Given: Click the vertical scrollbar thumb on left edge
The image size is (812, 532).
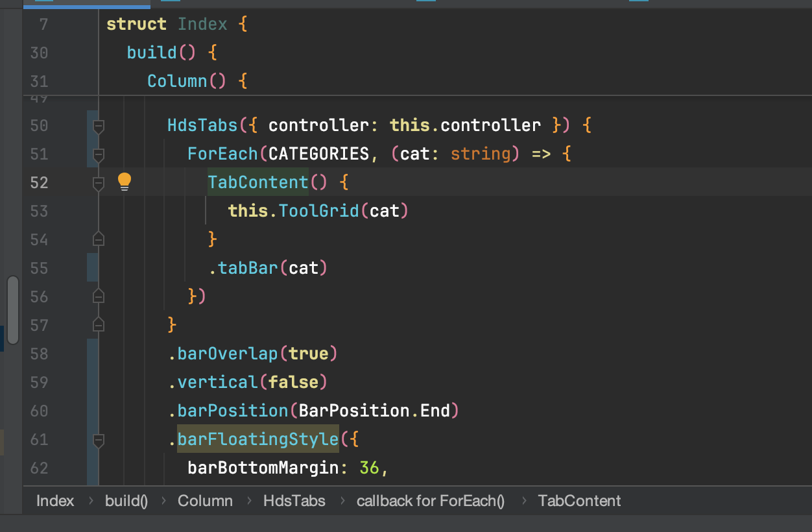Looking at the screenshot, I should pos(13,309).
